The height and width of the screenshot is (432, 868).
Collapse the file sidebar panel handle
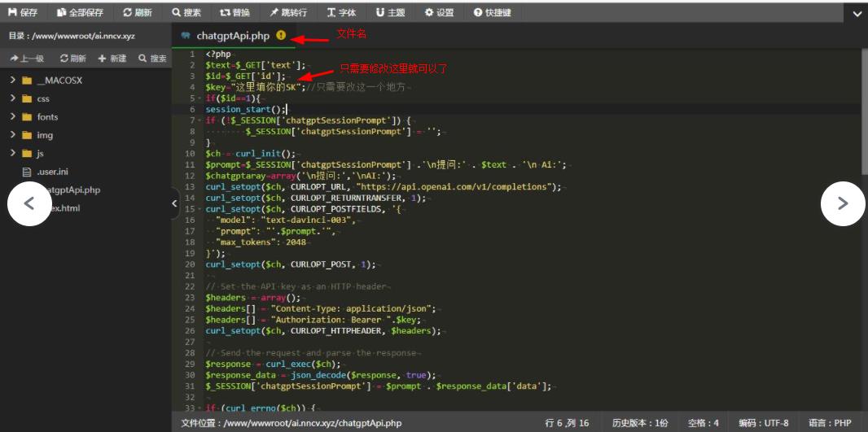coord(174,204)
